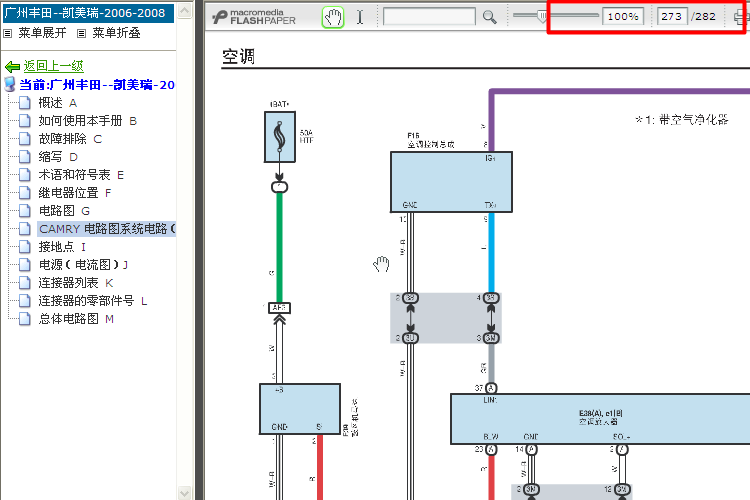Click the page icon beside 连接器的零部件号 L
750x500 pixels.
click(x=25, y=300)
